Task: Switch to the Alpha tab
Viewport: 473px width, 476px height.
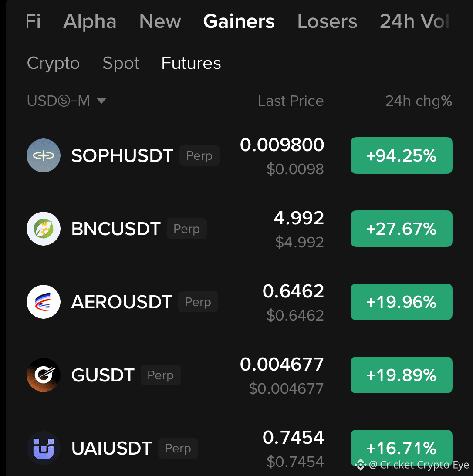Action: (90, 21)
